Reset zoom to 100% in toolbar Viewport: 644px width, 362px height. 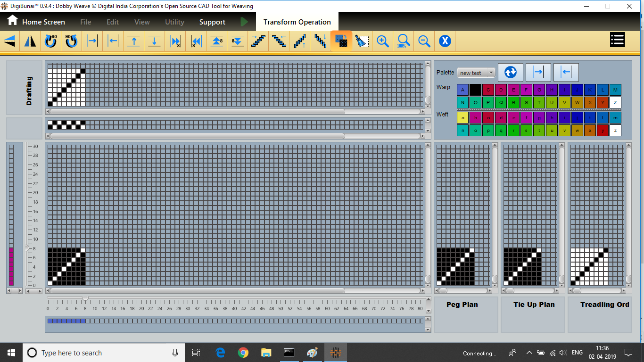pyautogui.click(x=403, y=41)
